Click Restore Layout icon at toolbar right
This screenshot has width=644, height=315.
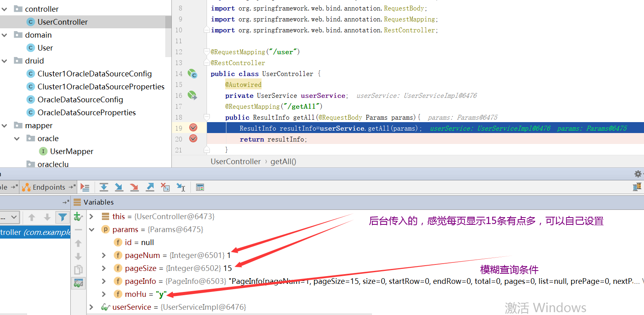637,187
